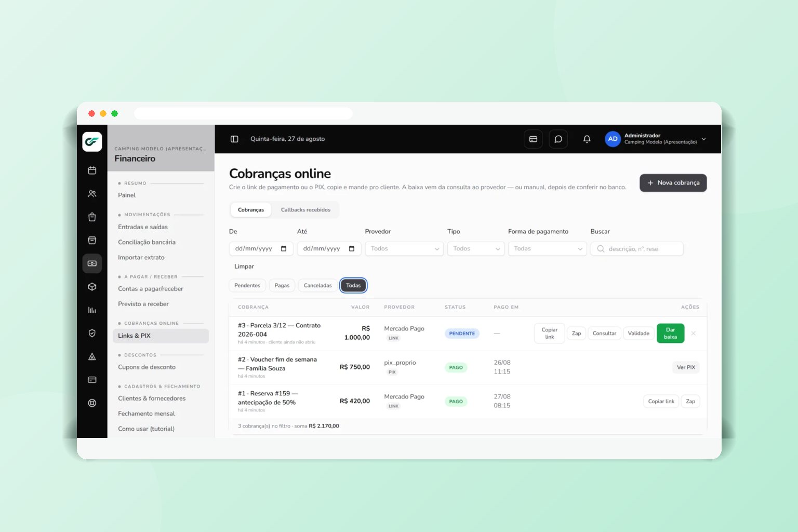Open the warning triangle icon in rail
This screenshot has height=532, width=798.
92,357
